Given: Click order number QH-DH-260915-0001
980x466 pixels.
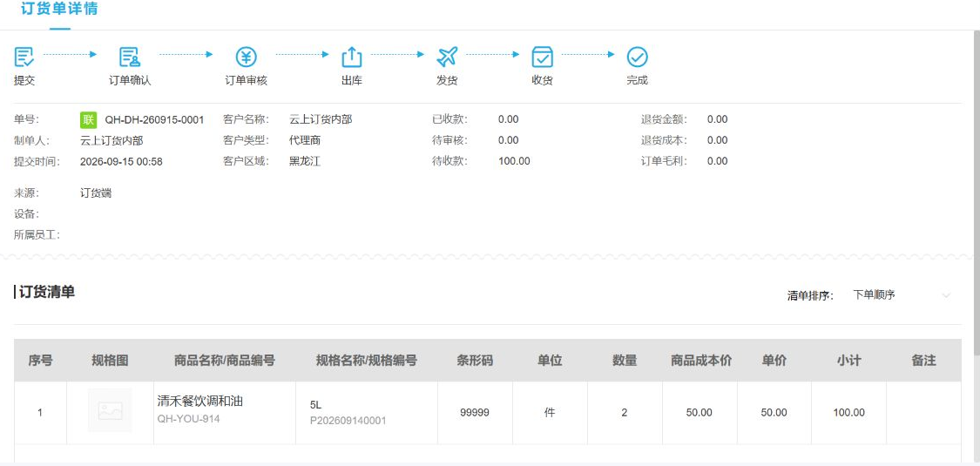Looking at the screenshot, I should (154, 120).
